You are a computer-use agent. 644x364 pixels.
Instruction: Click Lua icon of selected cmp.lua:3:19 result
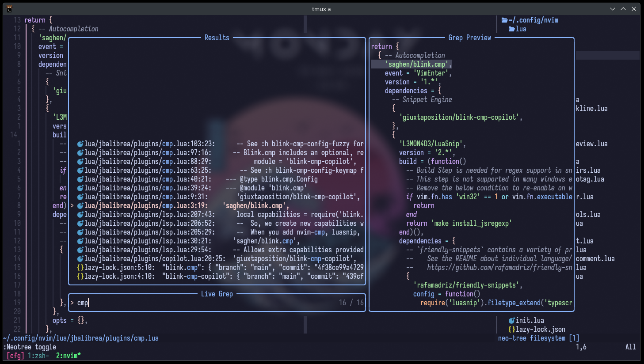[80, 206]
